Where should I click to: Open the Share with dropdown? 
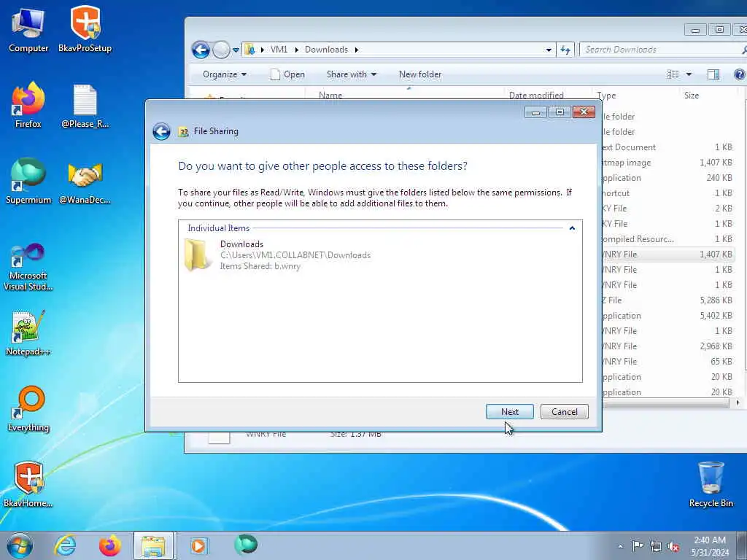click(352, 74)
